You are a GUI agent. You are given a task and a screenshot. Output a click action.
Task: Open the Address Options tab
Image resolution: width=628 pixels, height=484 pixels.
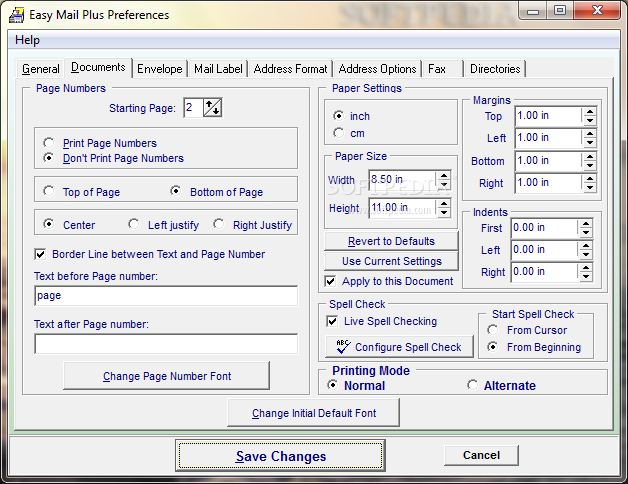click(377, 69)
